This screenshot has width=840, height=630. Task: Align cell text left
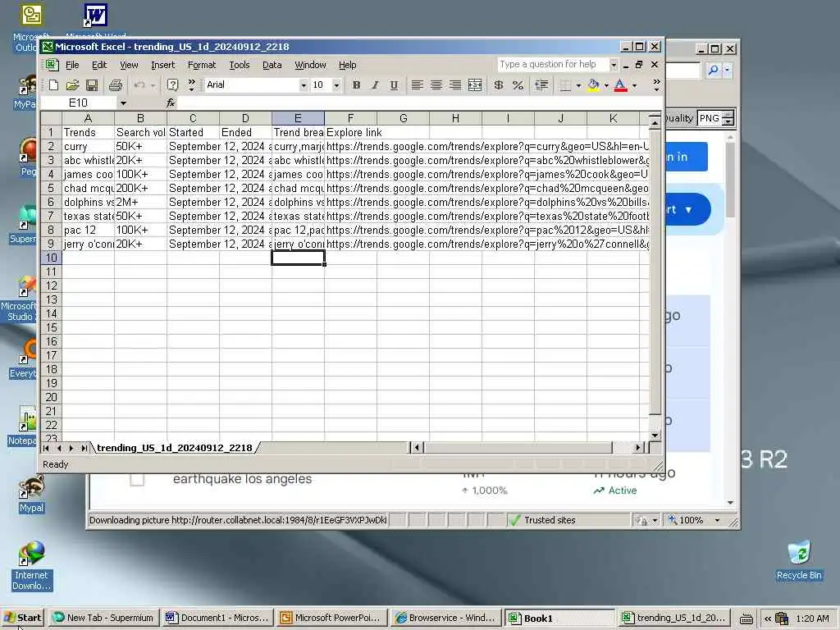[417, 84]
